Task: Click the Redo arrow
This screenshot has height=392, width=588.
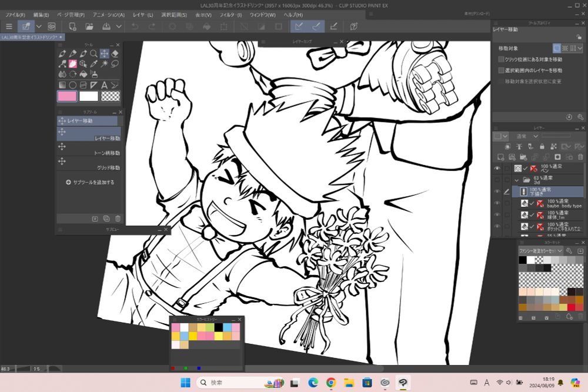Action: [152, 26]
